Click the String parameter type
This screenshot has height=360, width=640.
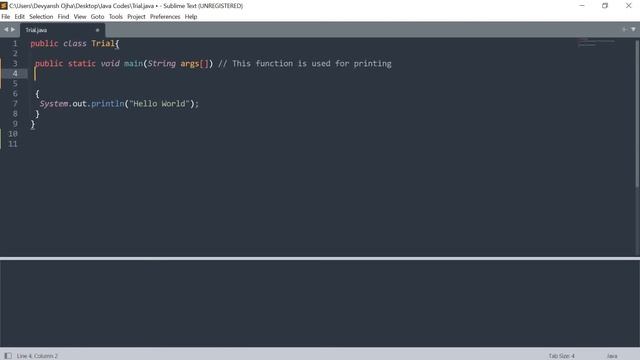pos(162,63)
